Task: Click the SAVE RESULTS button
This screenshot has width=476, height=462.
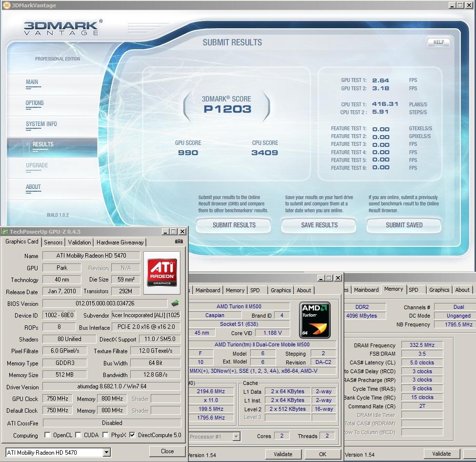Action: (319, 225)
